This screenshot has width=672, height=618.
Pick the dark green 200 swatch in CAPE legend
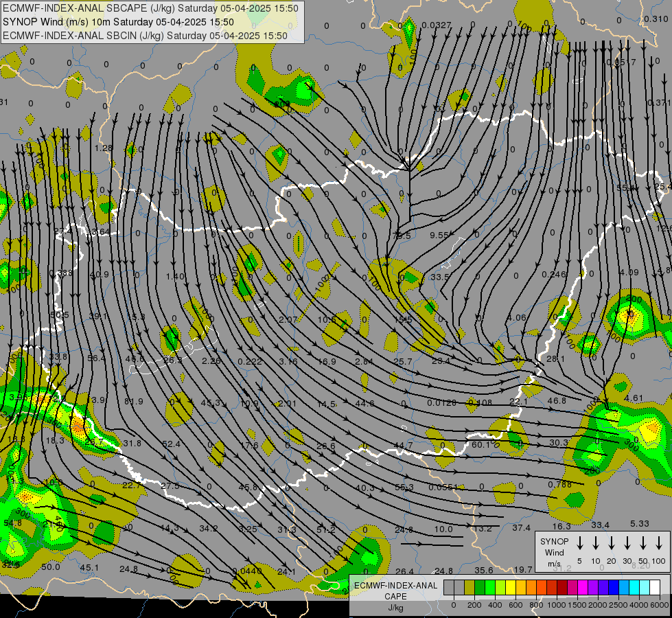coord(480,588)
